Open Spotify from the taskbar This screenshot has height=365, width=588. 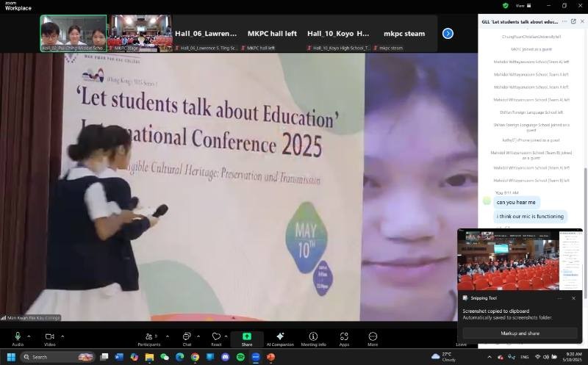240,357
